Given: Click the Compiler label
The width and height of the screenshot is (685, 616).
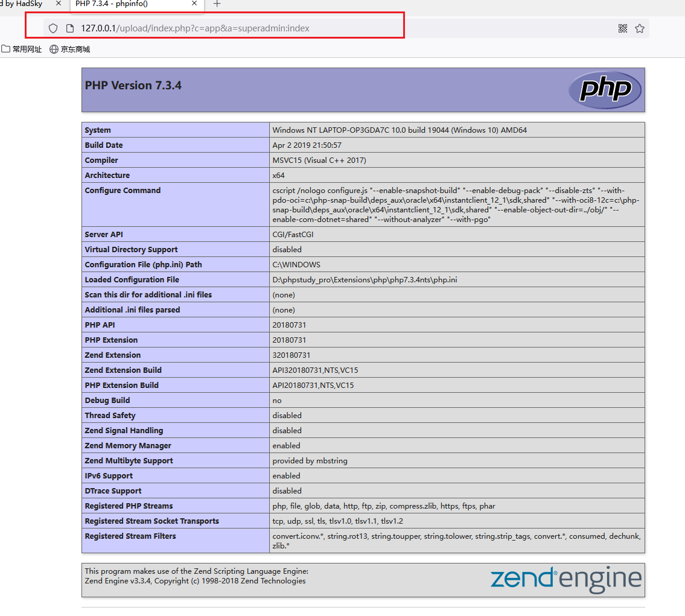Looking at the screenshot, I should coord(101,160).
